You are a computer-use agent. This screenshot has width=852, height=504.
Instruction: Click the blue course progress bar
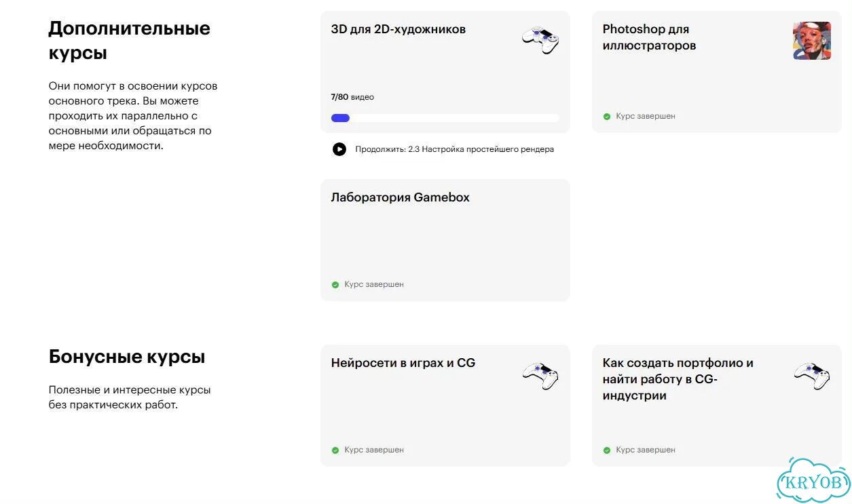[445, 118]
